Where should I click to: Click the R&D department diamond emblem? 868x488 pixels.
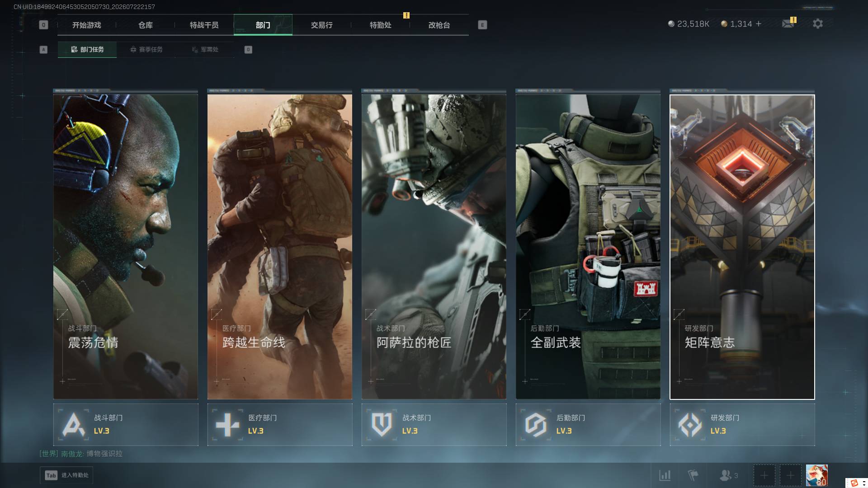click(690, 425)
